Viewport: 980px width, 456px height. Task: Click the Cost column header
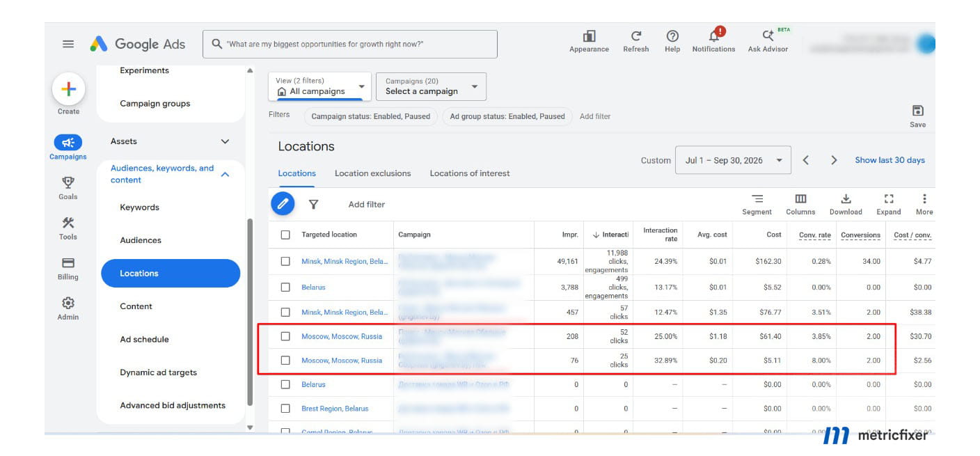pos(774,235)
